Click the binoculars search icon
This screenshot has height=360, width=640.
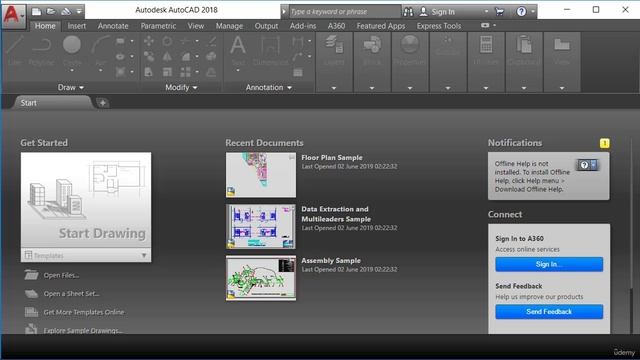point(408,12)
